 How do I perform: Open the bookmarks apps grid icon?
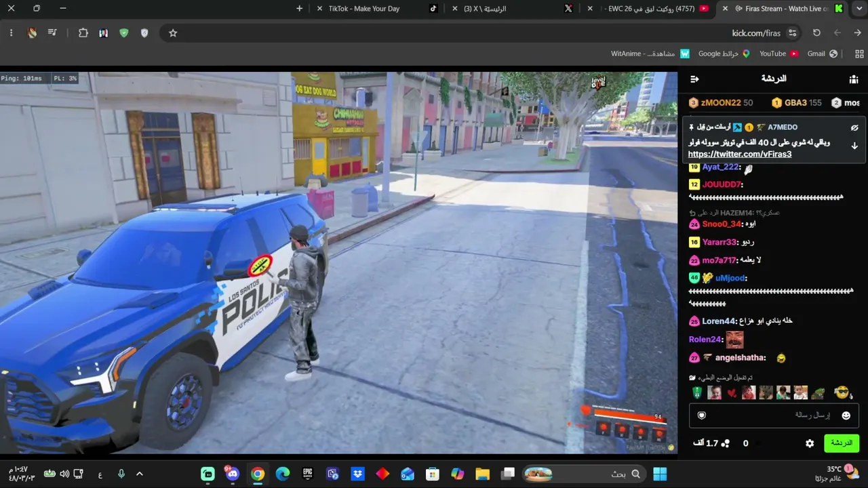(x=859, y=54)
